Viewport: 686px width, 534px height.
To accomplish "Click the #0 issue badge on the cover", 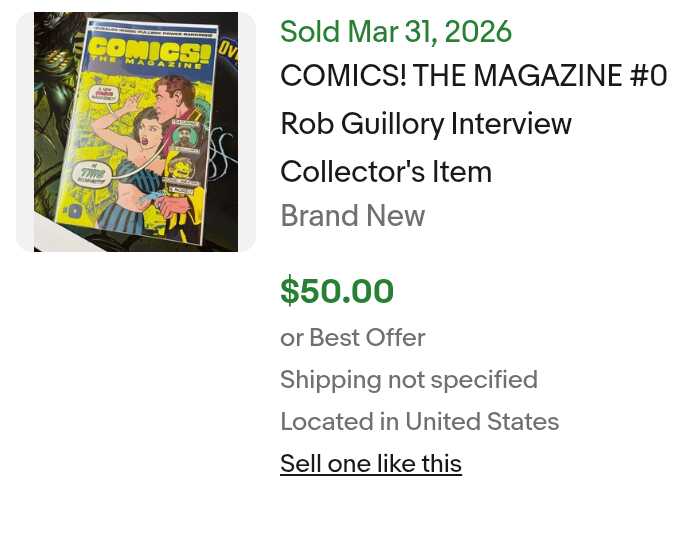I will click(76, 212).
